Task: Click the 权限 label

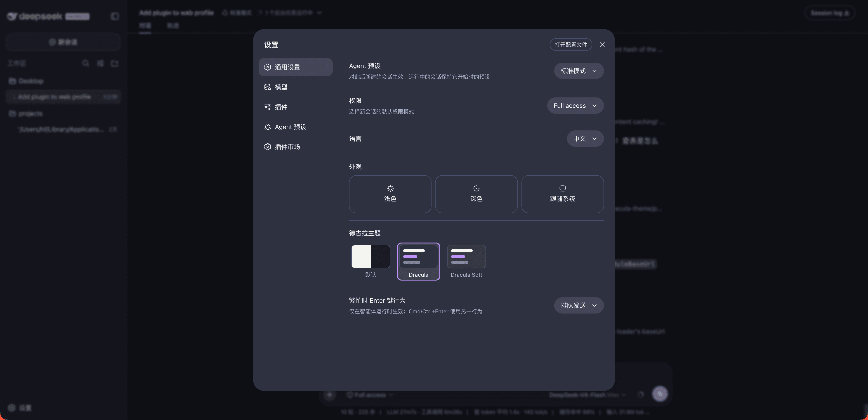Action: click(x=355, y=100)
